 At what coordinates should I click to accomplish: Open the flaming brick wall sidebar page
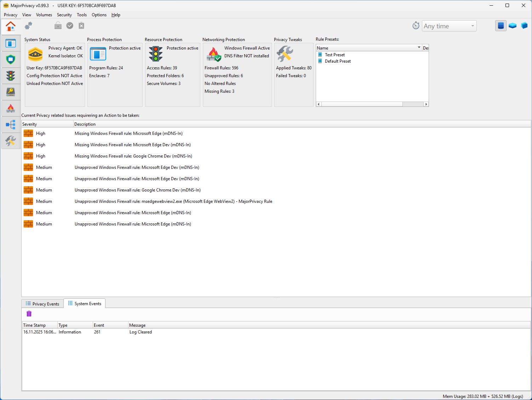11,108
